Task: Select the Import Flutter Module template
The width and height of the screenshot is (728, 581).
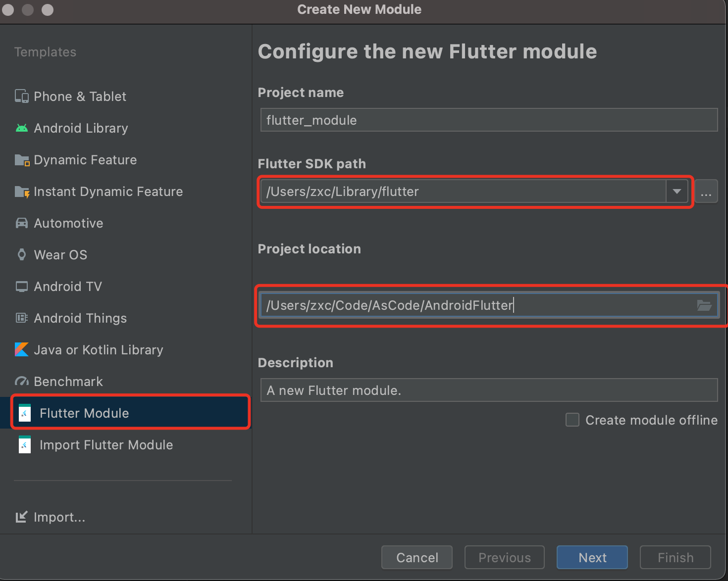Action: point(106,444)
